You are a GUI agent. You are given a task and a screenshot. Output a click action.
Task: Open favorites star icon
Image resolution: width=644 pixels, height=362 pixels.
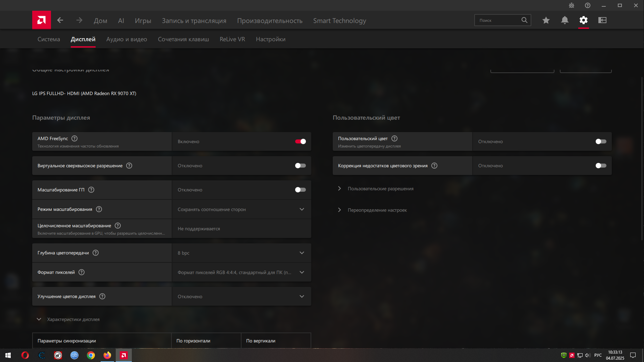click(546, 20)
